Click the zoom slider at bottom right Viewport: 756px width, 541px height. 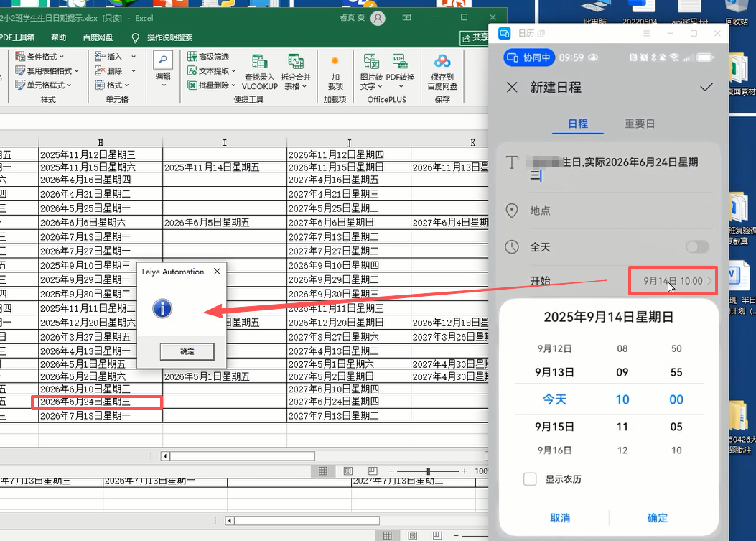pyautogui.click(x=427, y=471)
